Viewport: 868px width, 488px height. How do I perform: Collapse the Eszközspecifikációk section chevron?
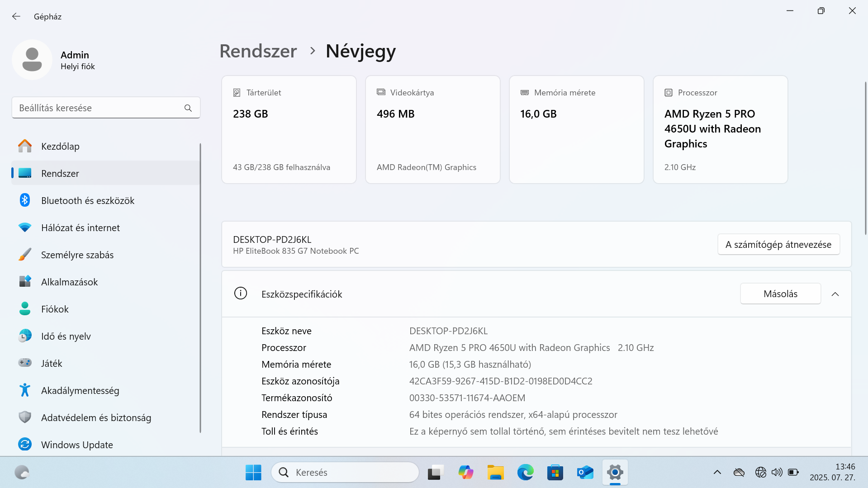pyautogui.click(x=835, y=294)
